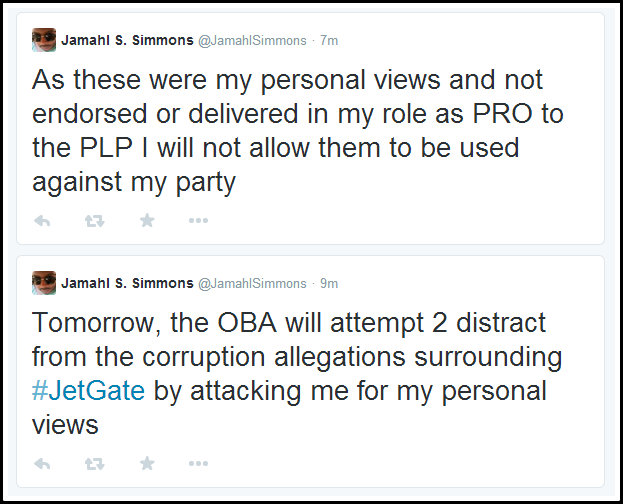
Task: Open more options on the PLP tweet
Action: pos(198,221)
